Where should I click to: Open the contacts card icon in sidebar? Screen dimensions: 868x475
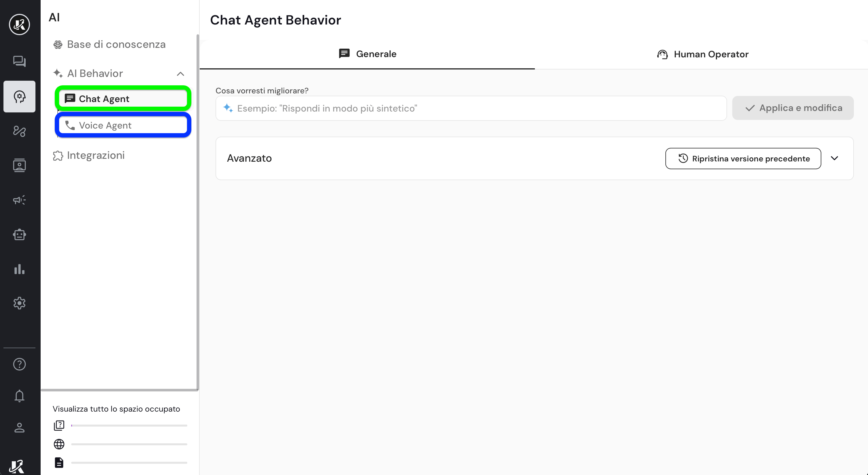click(x=19, y=165)
